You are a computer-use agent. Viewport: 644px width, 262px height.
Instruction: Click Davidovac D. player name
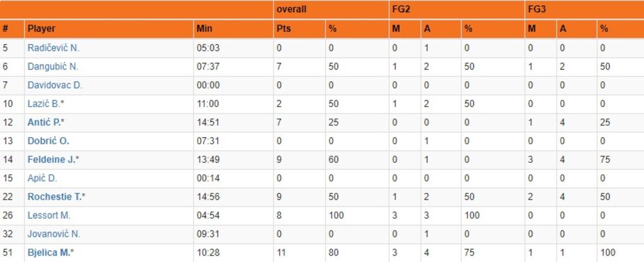pos(55,85)
